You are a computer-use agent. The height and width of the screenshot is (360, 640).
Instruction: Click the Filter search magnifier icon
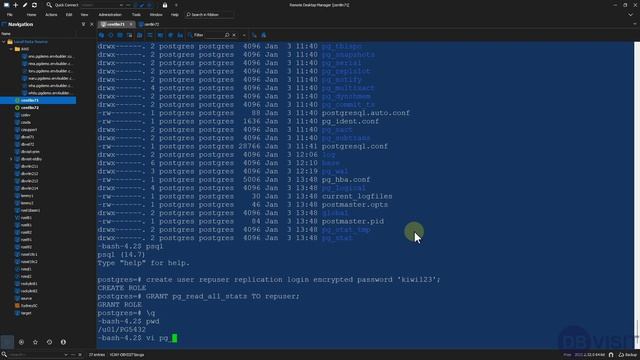[x=227, y=35]
